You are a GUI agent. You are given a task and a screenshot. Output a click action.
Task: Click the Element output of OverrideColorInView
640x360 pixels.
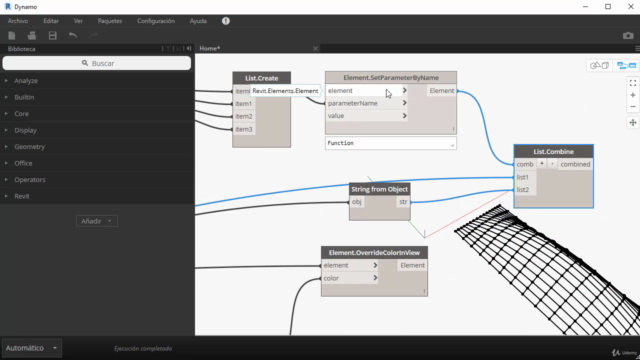coord(412,265)
